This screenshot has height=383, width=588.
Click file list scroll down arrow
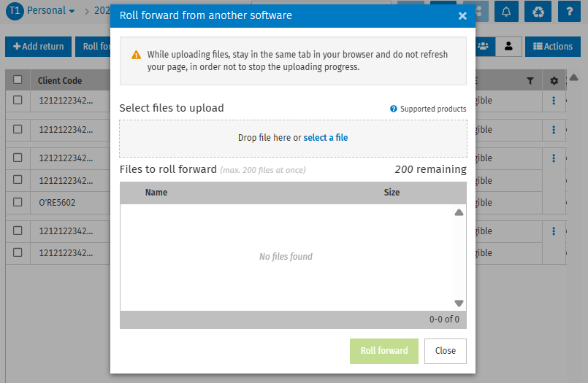click(459, 303)
